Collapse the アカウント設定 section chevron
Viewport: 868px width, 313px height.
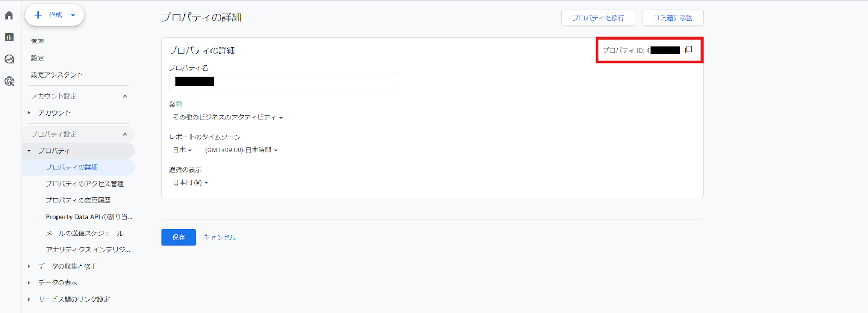[125, 96]
